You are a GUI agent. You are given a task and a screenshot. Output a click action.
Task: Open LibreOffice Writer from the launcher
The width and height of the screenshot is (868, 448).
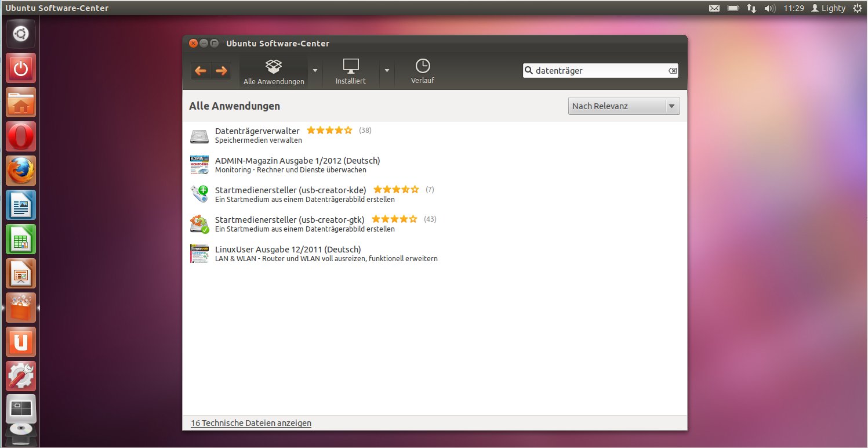pos(21,205)
